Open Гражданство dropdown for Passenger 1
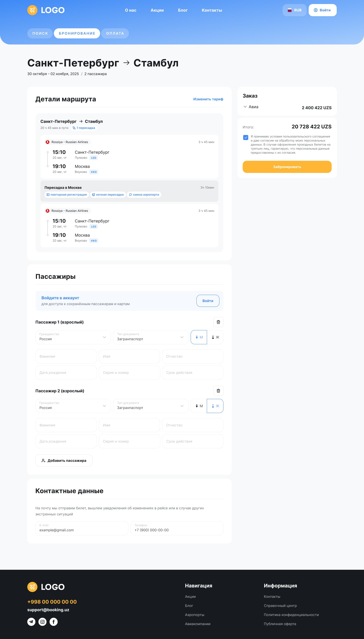 [73, 337]
